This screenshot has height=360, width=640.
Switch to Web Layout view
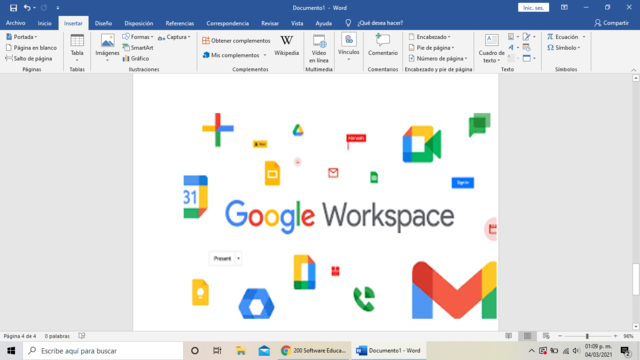click(x=546, y=336)
